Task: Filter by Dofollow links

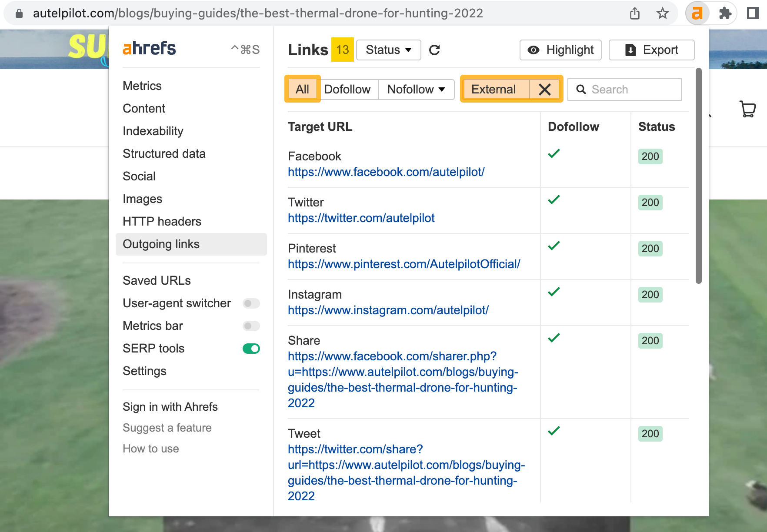Action: click(x=347, y=90)
